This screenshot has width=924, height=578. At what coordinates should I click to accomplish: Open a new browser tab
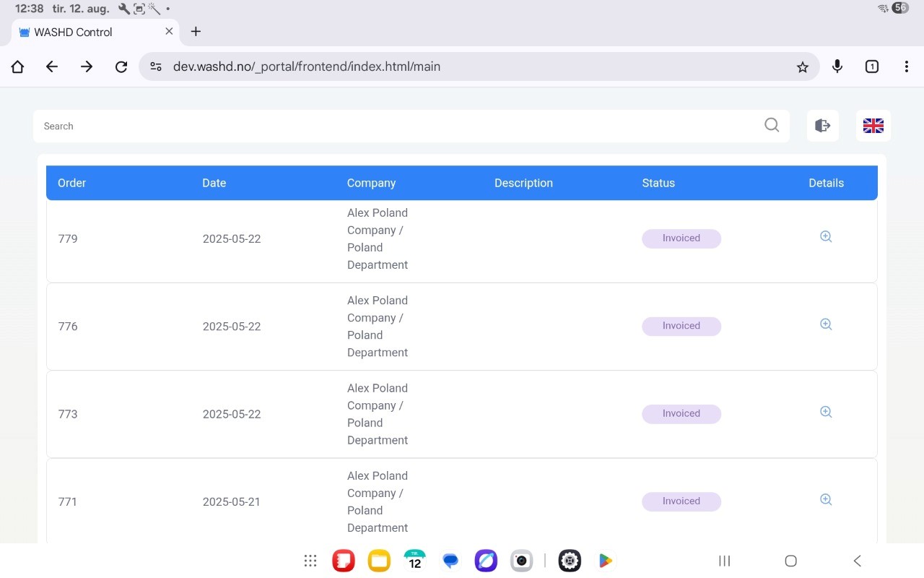click(196, 32)
